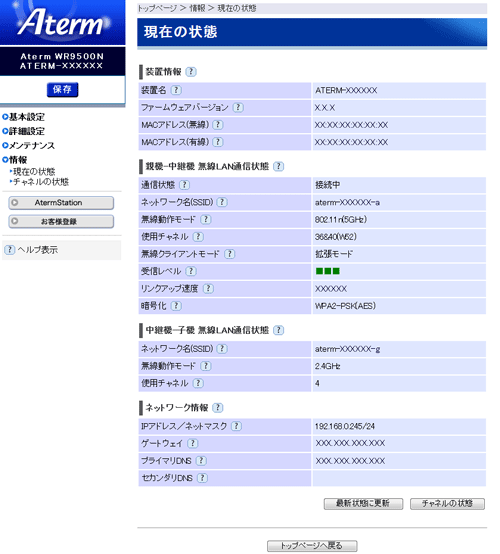Click help icon for ネットワーク名(SSID) in 親機-中継機 section
The image size is (500, 554).
pyautogui.click(x=222, y=202)
